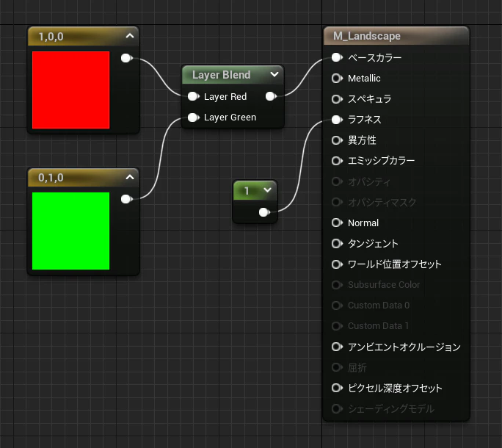Screen dimensions: 502x448
Task: Click the output pin of the 1,0,0 node
Action: 126,58
